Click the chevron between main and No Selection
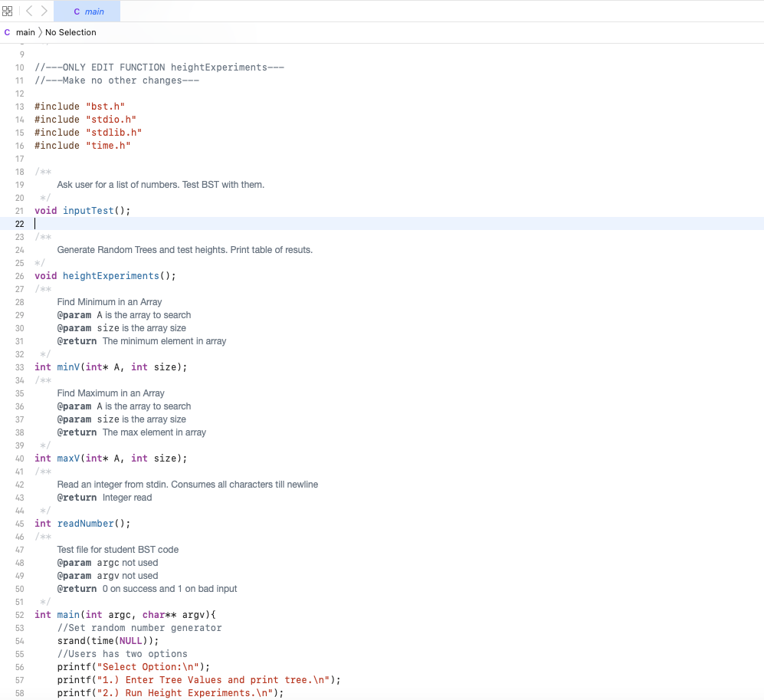 tap(38, 32)
